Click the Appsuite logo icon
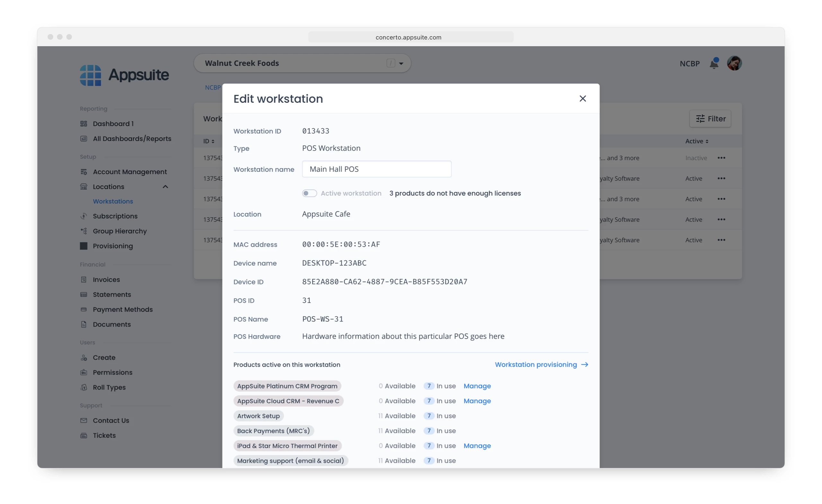Viewport: 822px width, 504px height. pos(91,75)
